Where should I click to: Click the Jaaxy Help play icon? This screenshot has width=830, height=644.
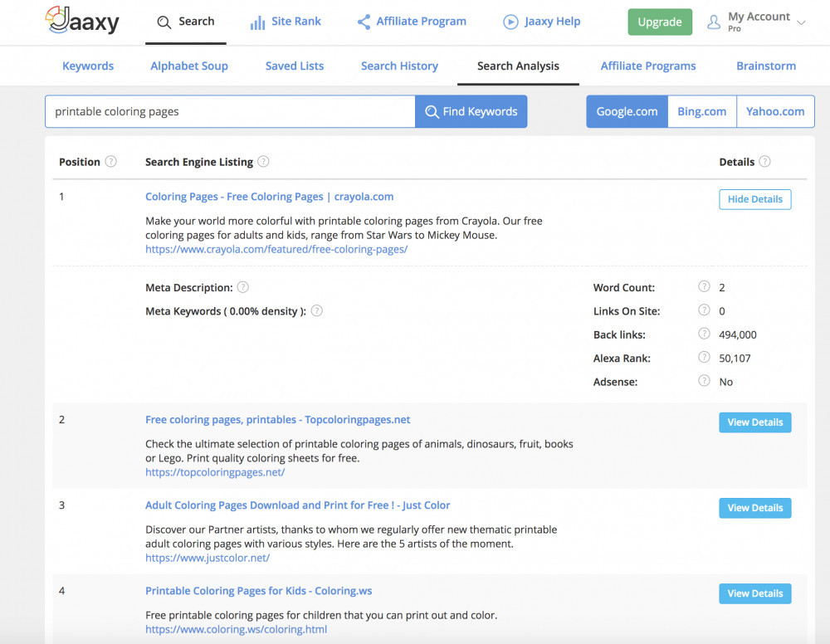[x=510, y=22]
